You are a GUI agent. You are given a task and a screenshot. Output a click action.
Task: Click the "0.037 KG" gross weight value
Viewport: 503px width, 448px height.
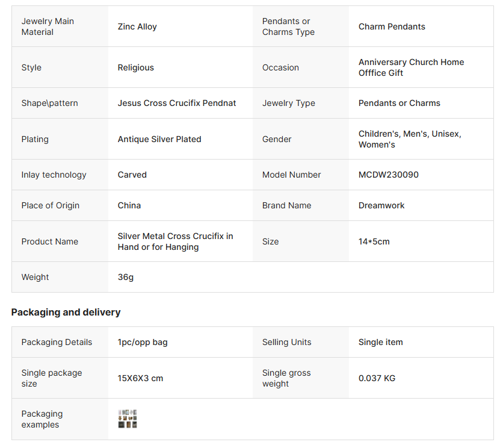click(x=377, y=378)
